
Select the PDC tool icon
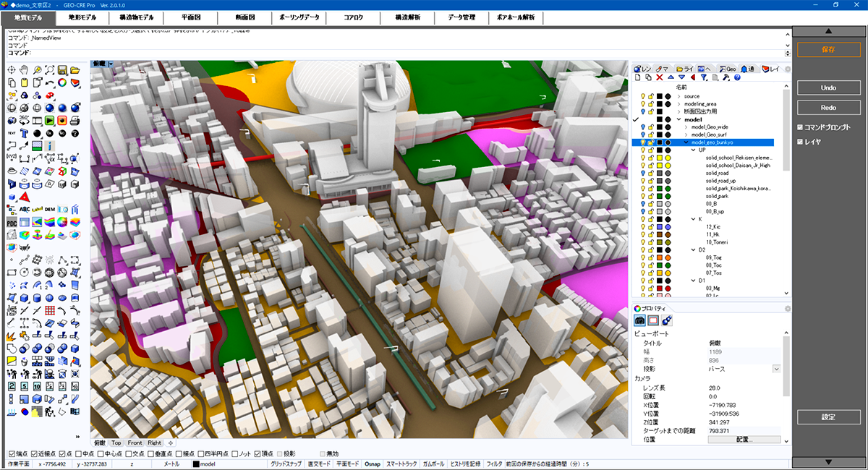pos(12,222)
